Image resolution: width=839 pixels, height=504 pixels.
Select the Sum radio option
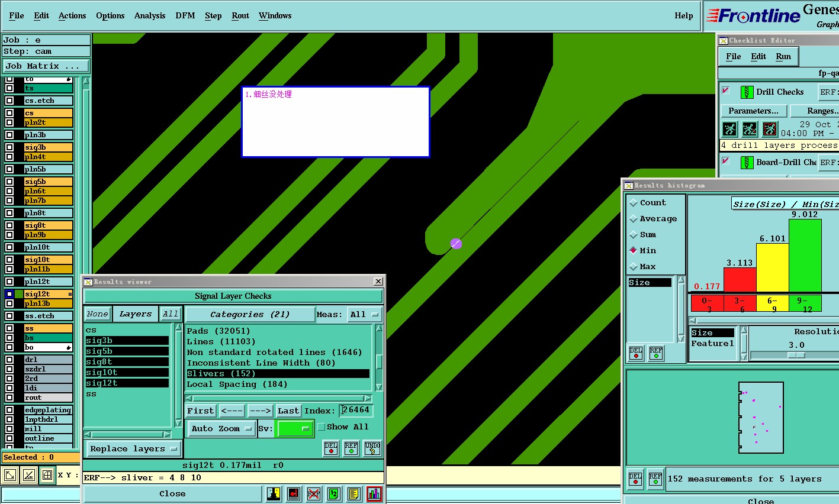point(634,235)
